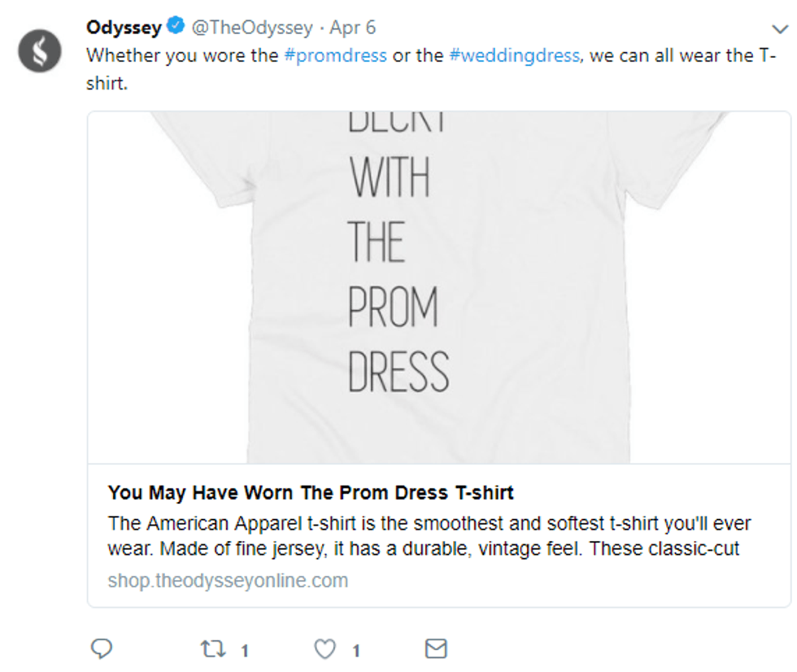Screen dimensions: 797x672
Task: Click the retweet count number
Action: pos(244,650)
